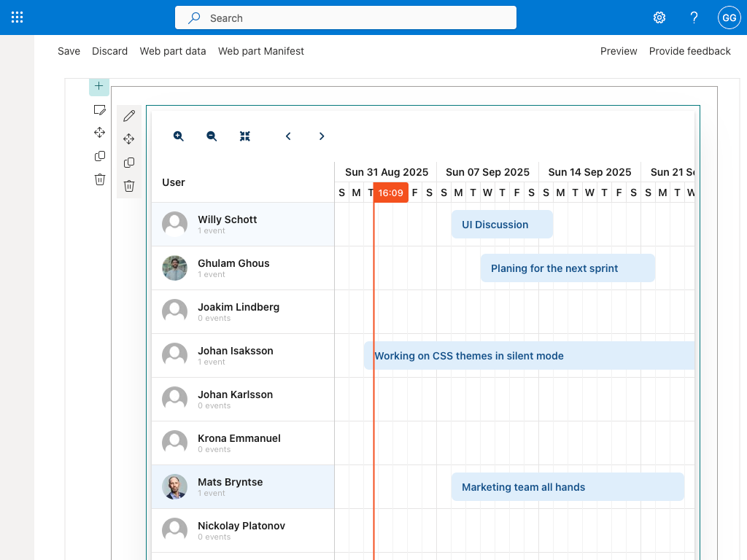Screen dimensions: 747x560
Task: Save the page changes
Action: tap(69, 51)
